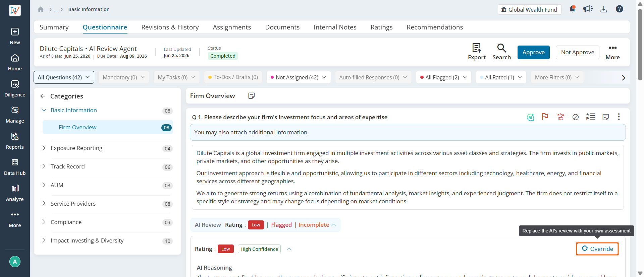Click the Approve button
The width and height of the screenshot is (644, 277).
coord(533,52)
